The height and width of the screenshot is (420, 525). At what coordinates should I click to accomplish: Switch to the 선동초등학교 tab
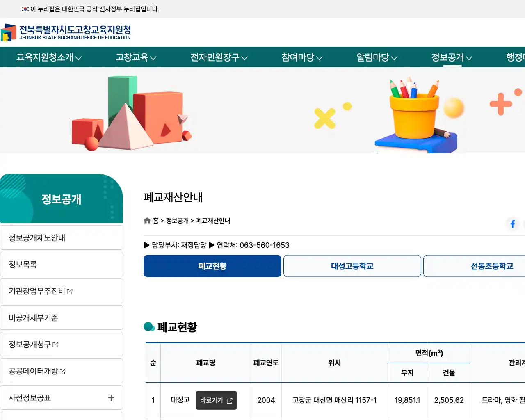point(492,266)
